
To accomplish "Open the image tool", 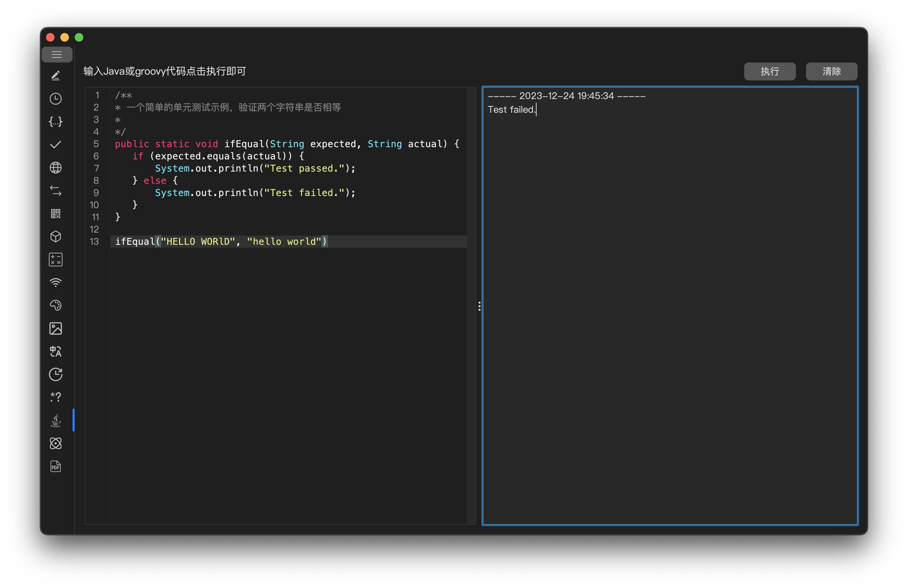I will tap(56, 328).
